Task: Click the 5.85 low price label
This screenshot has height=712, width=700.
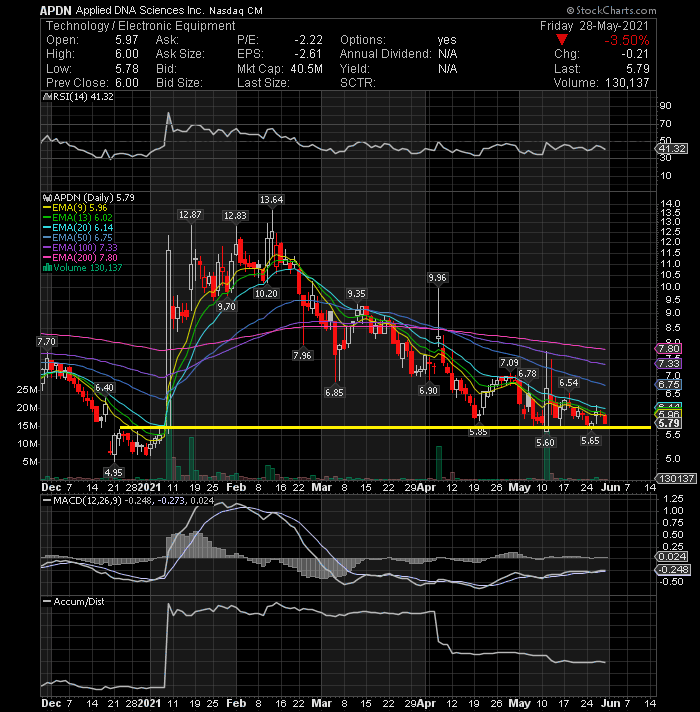Action: [478, 432]
